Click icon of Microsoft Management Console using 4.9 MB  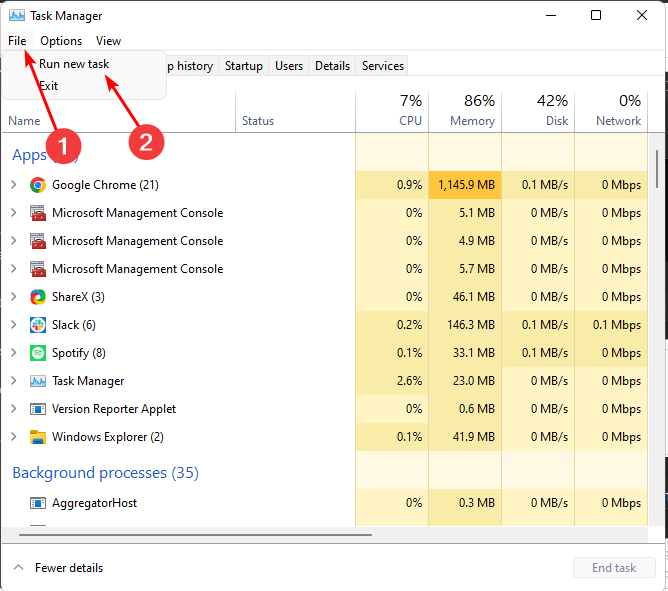pyautogui.click(x=38, y=241)
